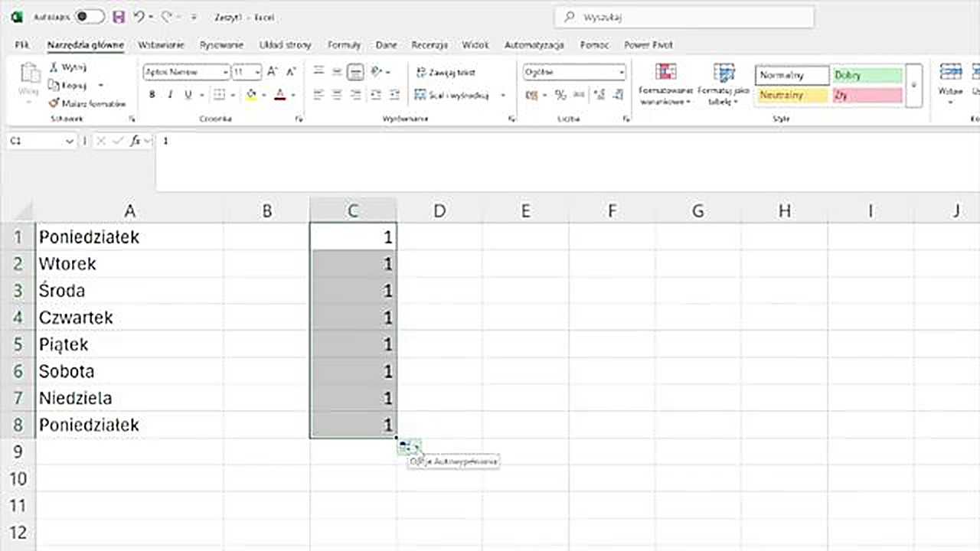Open the font name dropdown
Screen dimensions: 980x551
[225, 72]
